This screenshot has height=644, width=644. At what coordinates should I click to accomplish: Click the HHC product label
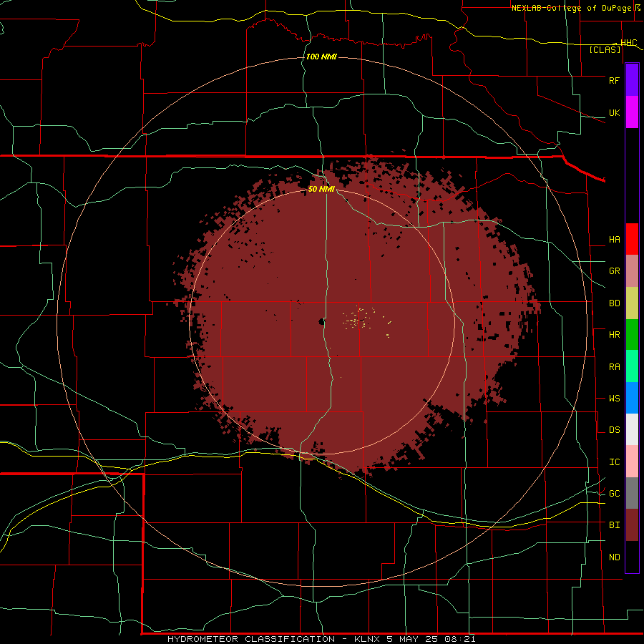point(628,42)
